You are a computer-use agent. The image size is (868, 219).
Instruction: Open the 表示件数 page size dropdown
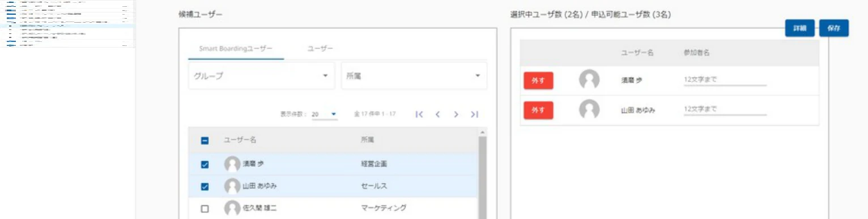[x=325, y=114]
